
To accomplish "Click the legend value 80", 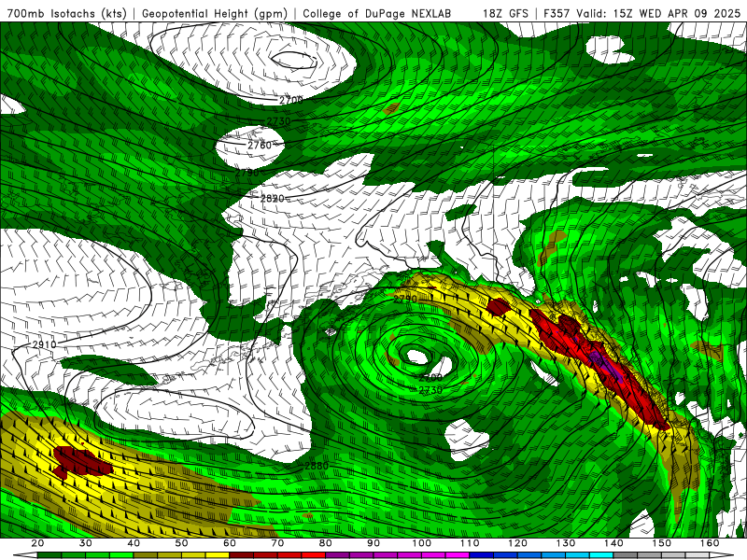I will 325,543.
